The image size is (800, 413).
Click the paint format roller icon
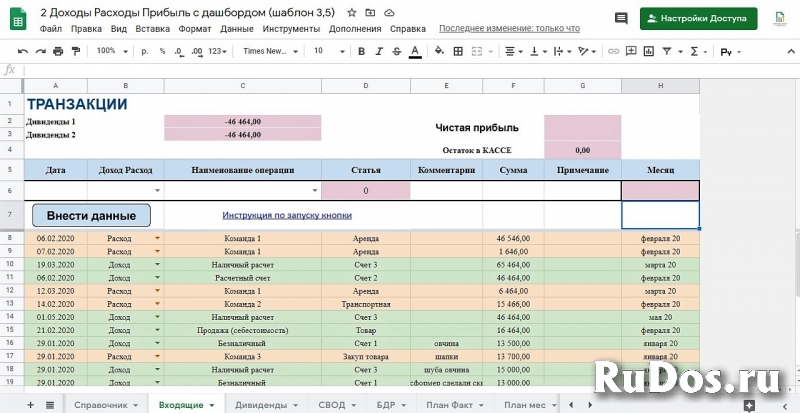pos(76,51)
